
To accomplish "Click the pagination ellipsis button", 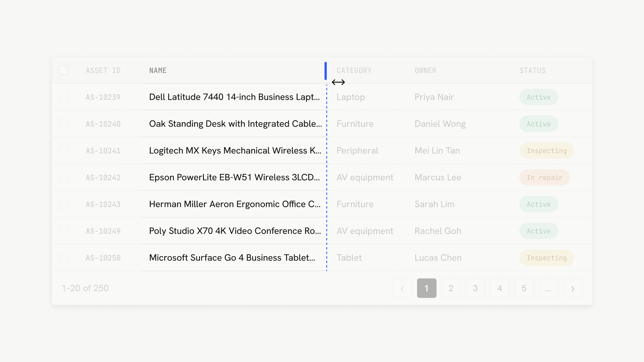I will point(548,288).
